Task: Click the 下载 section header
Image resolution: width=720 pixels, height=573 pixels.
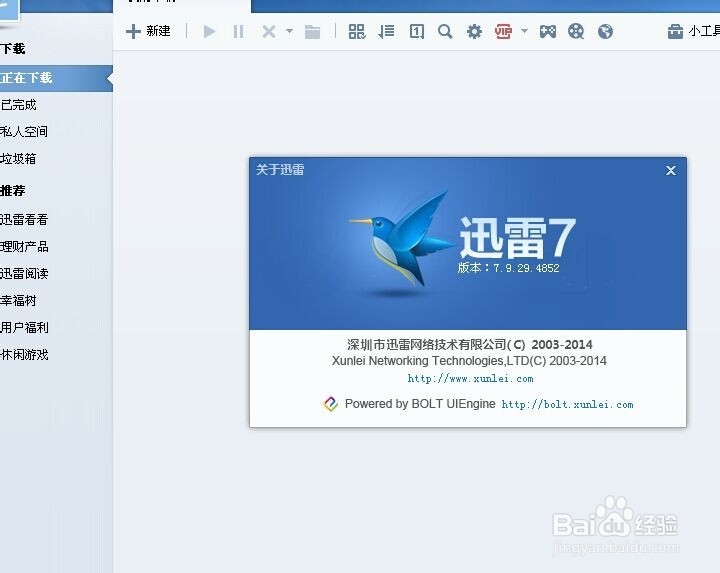Action: (13, 49)
